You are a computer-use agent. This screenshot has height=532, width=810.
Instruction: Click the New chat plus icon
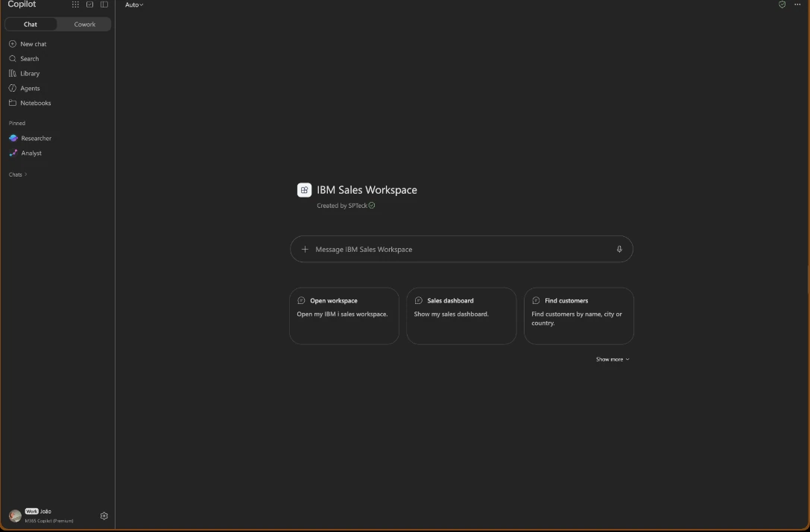click(x=13, y=44)
